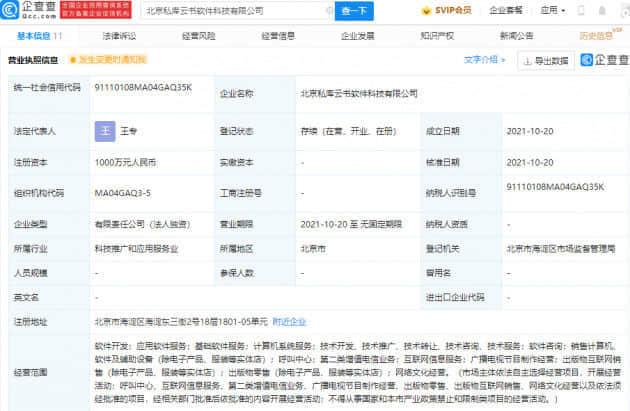Select 营业期限 value 2021-10-20 至 无固定期限

pyautogui.click(x=351, y=224)
